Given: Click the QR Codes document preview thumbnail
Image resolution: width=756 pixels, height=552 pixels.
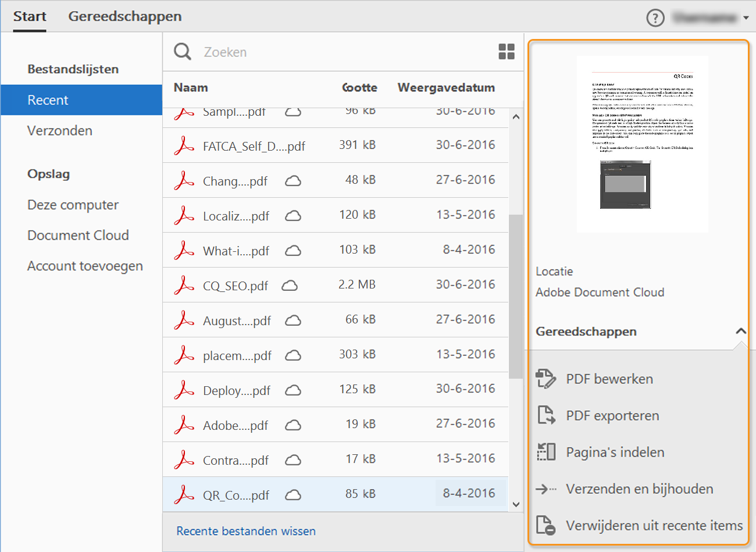Looking at the screenshot, I should point(642,144).
